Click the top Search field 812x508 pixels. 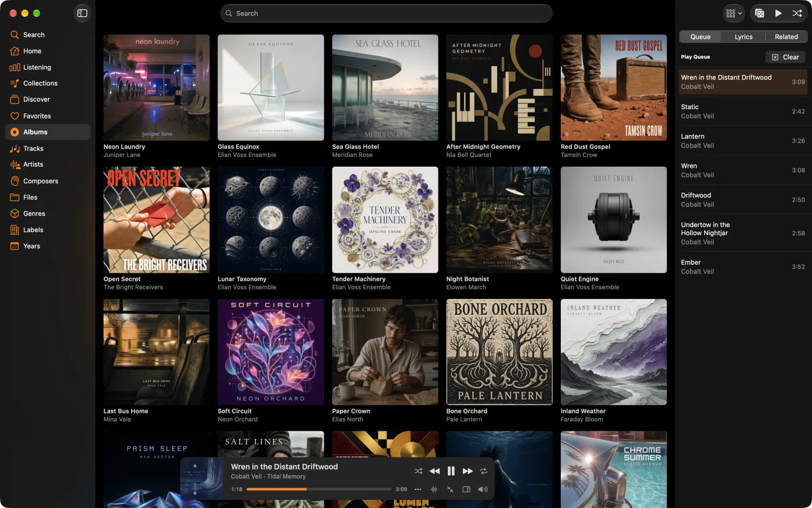(386, 13)
